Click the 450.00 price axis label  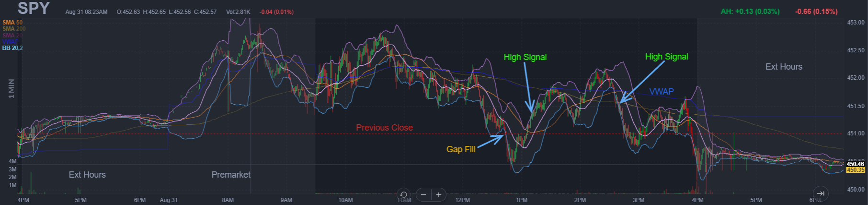point(856,190)
